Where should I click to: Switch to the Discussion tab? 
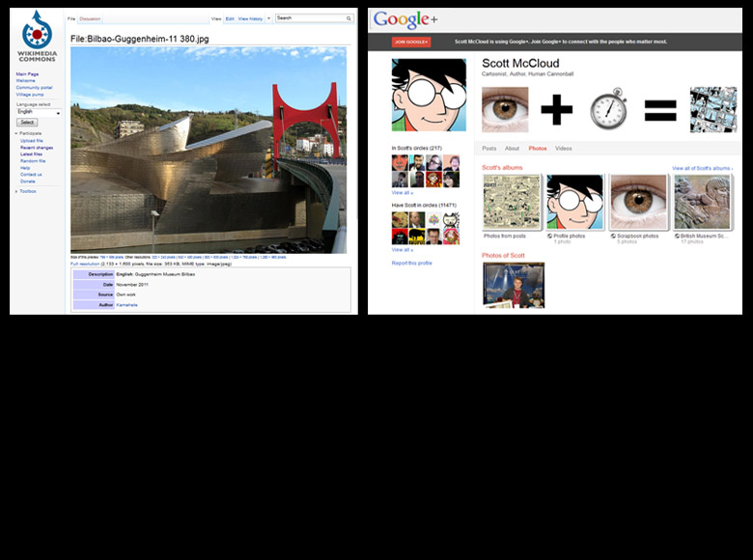90,18
